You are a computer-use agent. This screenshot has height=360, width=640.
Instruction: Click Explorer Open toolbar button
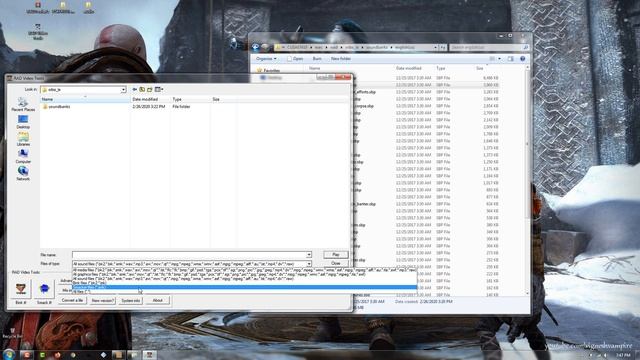[295, 59]
